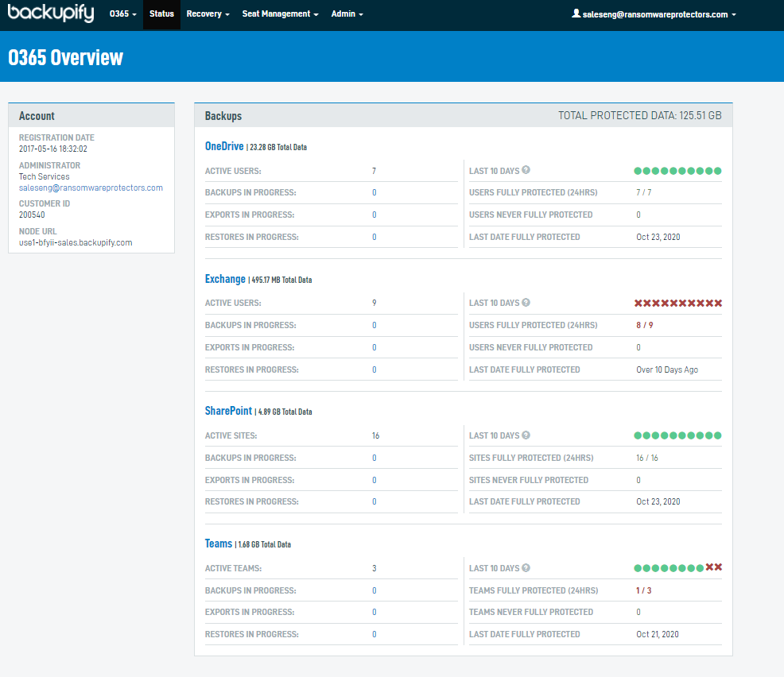Click administrator email link in Account panel
The image size is (784, 677).
91,188
